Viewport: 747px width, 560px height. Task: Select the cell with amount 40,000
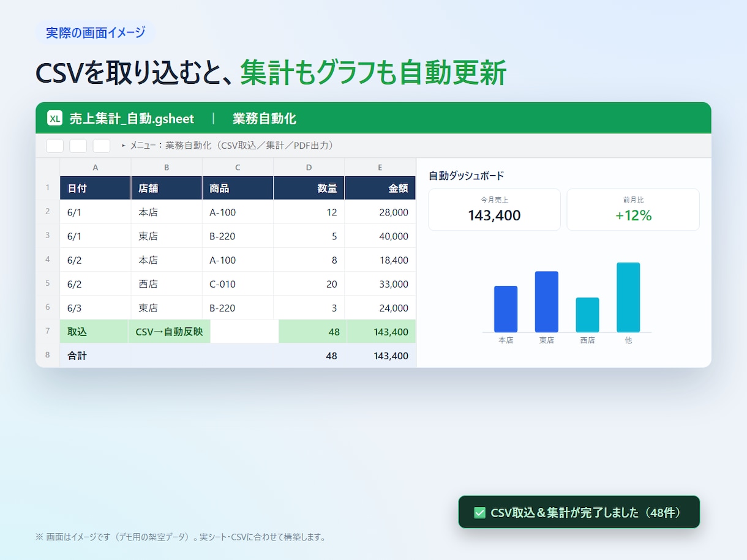[x=380, y=236]
